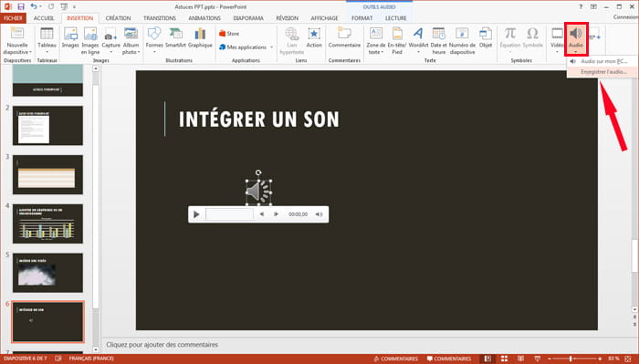Click the Undo arrow icon
The height and width of the screenshot is (364, 639).
(34, 6)
